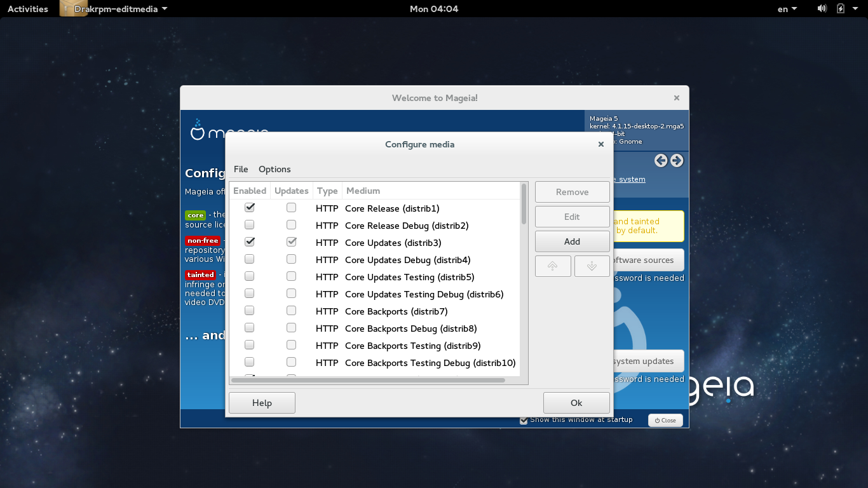Open the File menu
868x488 pixels.
point(241,169)
